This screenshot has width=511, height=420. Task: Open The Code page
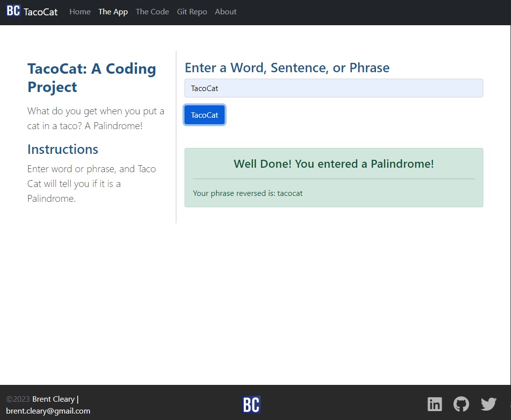tap(152, 12)
